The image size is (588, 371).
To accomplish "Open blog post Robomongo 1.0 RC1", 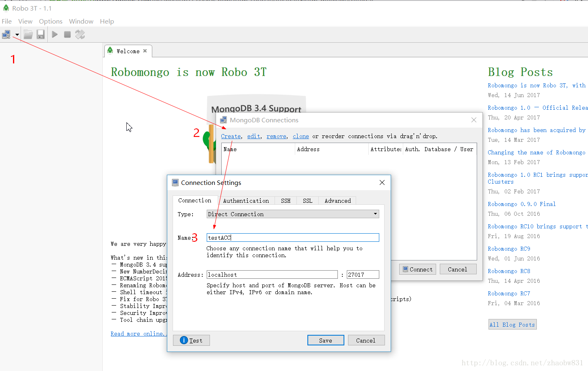I will point(538,178).
